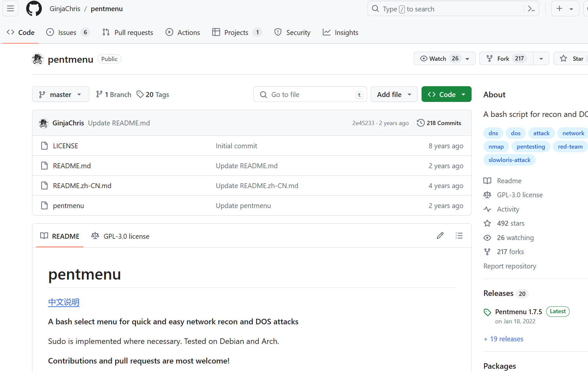The image size is (588, 372).
Task: Expand the create new dropdown arrow
Action: [571, 9]
